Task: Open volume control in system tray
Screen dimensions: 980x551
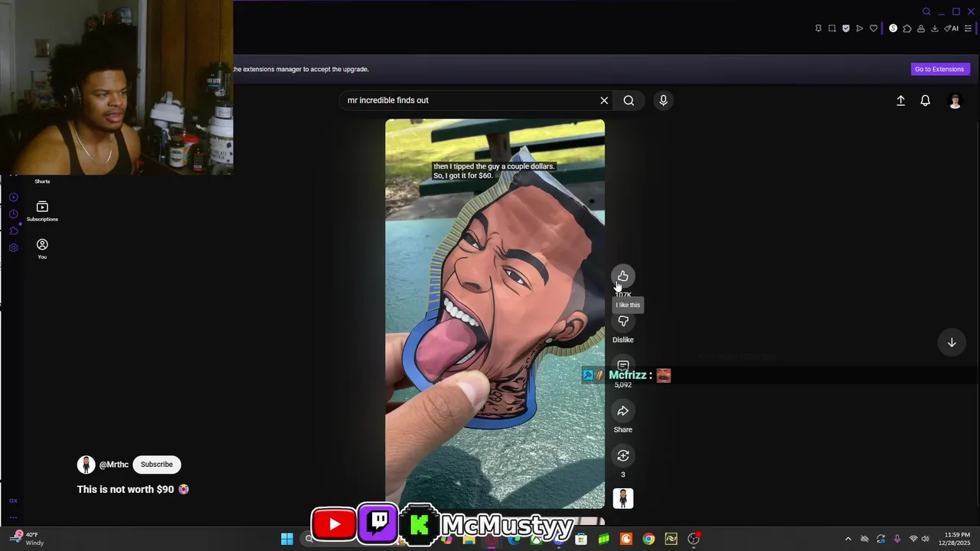Action: (x=926, y=539)
